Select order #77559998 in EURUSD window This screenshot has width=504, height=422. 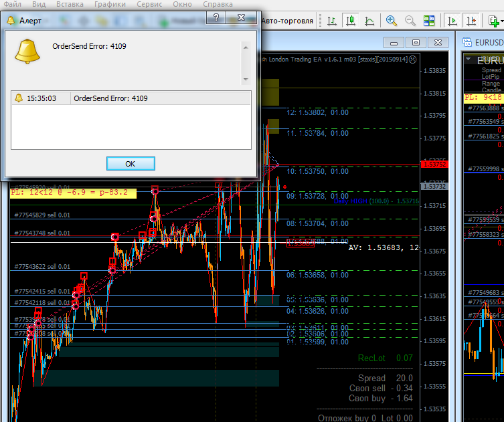485,169
